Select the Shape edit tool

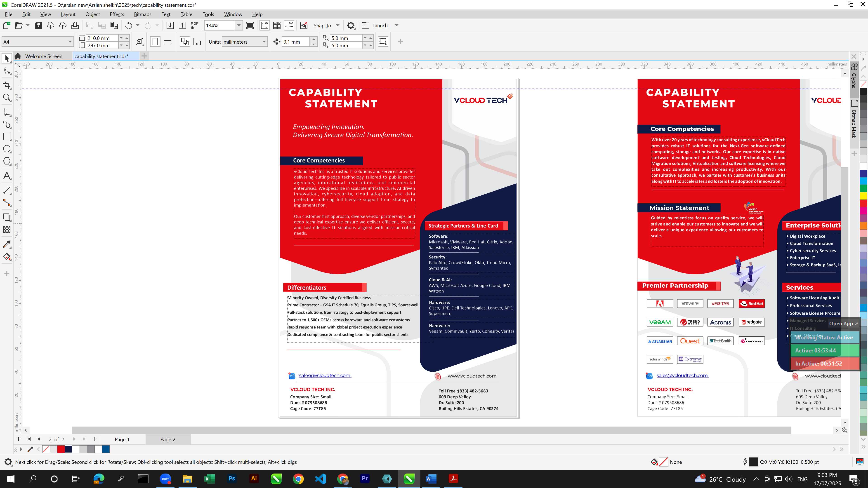7,71
